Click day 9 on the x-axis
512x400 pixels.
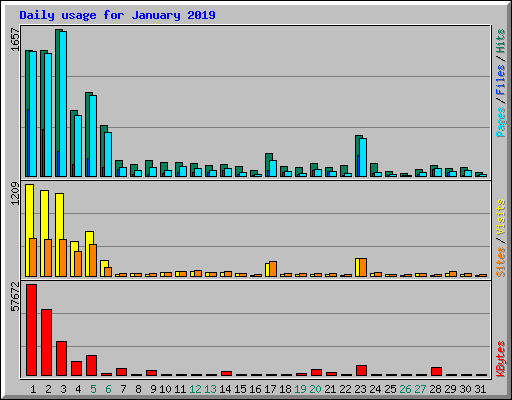point(153,389)
